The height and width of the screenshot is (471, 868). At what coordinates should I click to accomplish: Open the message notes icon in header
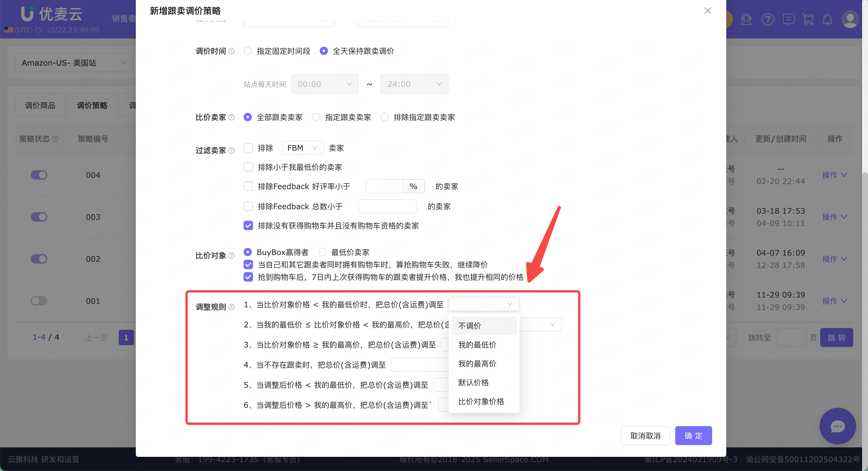pyautogui.click(x=789, y=19)
